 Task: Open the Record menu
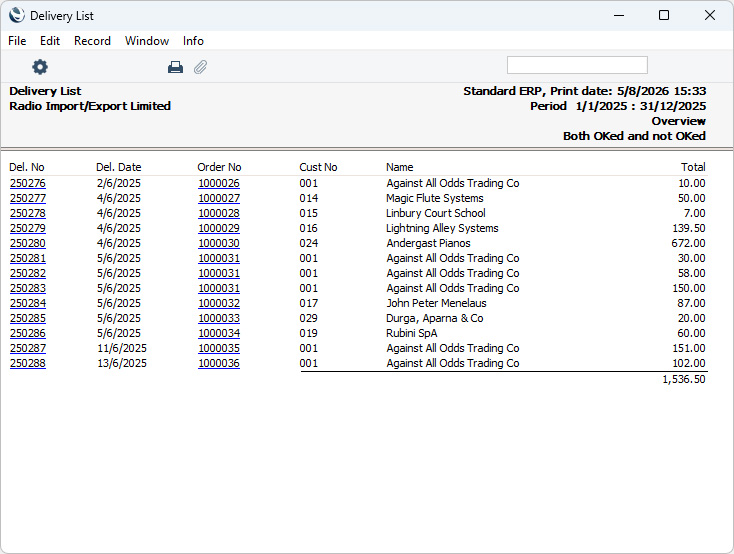tap(92, 41)
